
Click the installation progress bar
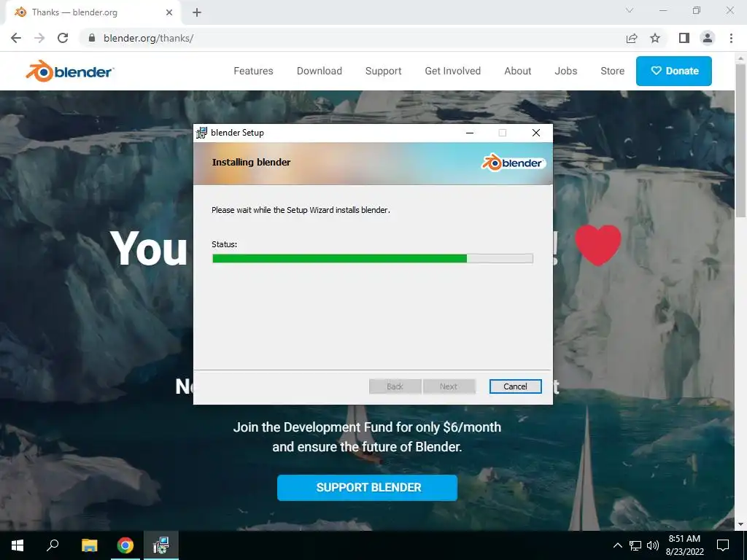pyautogui.click(x=373, y=259)
